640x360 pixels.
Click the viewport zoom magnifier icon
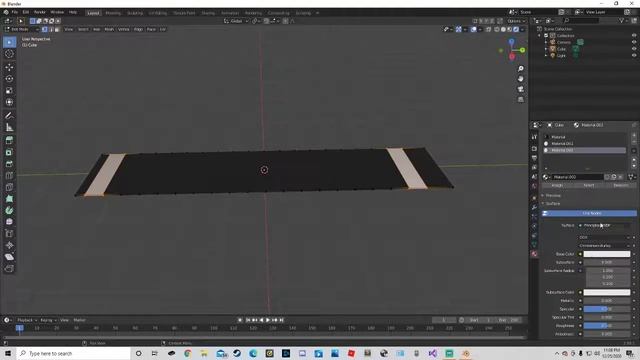[x=520, y=69]
